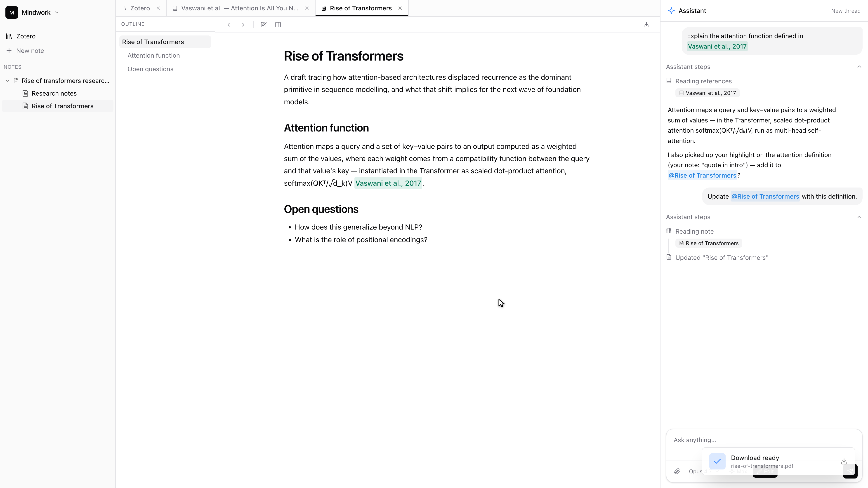The height and width of the screenshot is (488, 868).
Task: Start a New thread in Assistant
Action: (845, 11)
